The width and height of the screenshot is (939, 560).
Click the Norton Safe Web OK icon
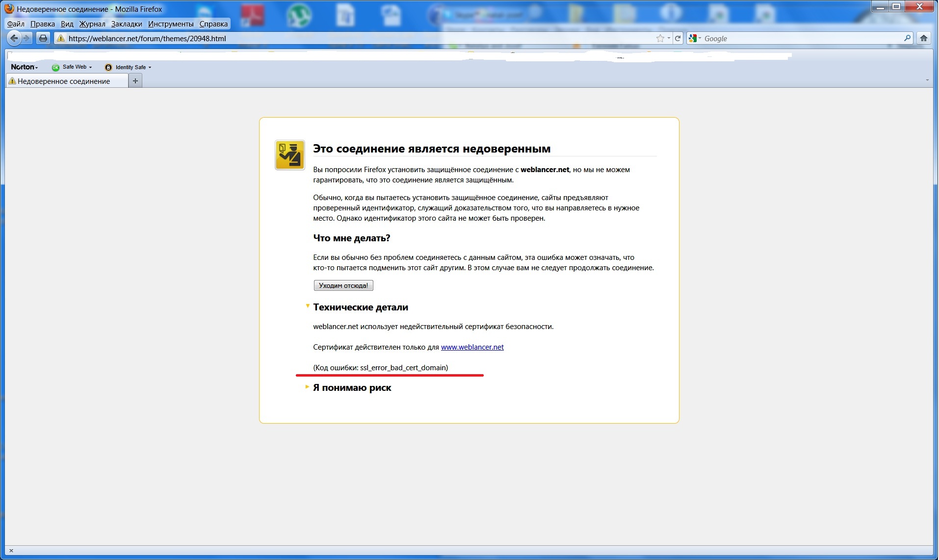pyautogui.click(x=55, y=67)
